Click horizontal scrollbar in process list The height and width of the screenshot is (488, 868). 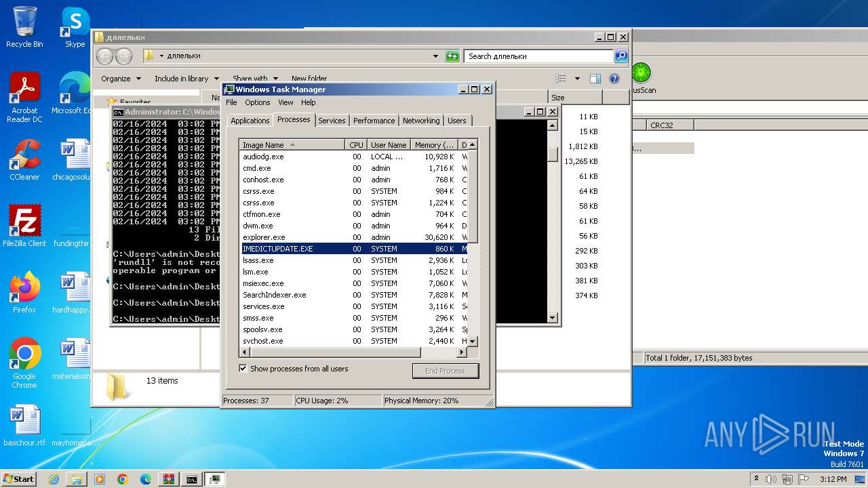point(336,352)
